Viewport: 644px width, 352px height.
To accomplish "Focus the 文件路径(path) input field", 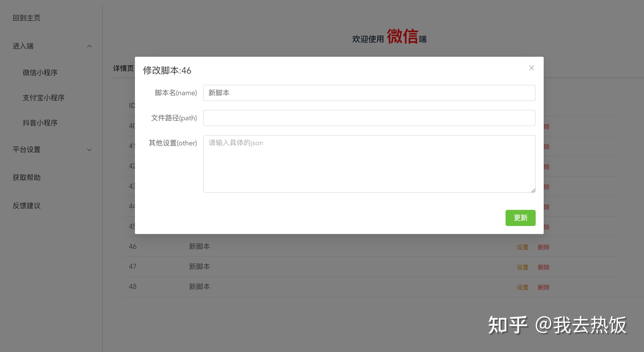I will (x=369, y=118).
